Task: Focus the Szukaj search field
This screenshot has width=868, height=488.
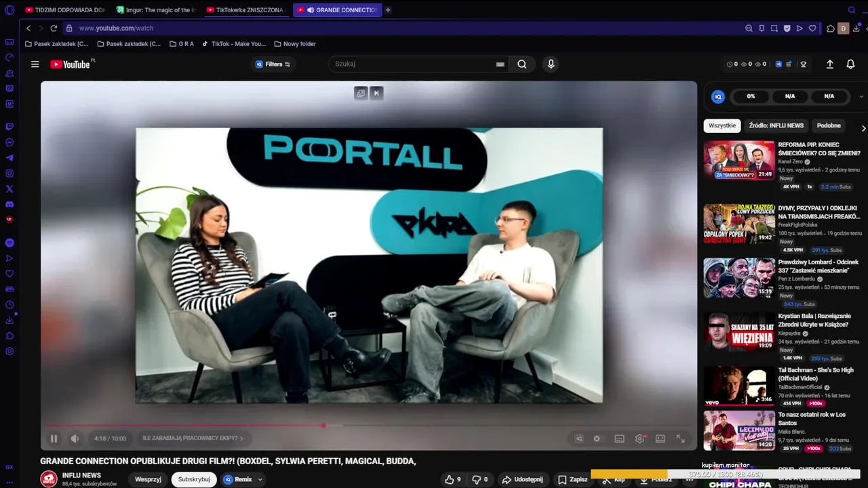Action: 414,64
